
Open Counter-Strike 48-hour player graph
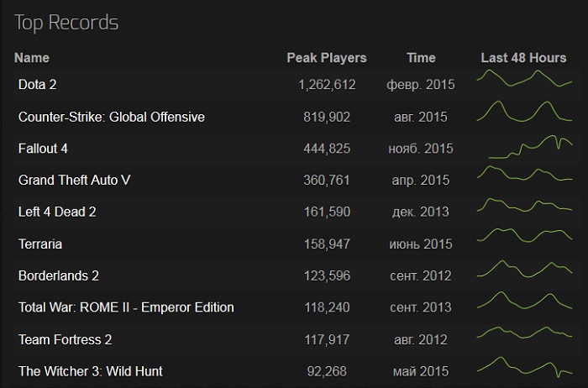[523, 112]
